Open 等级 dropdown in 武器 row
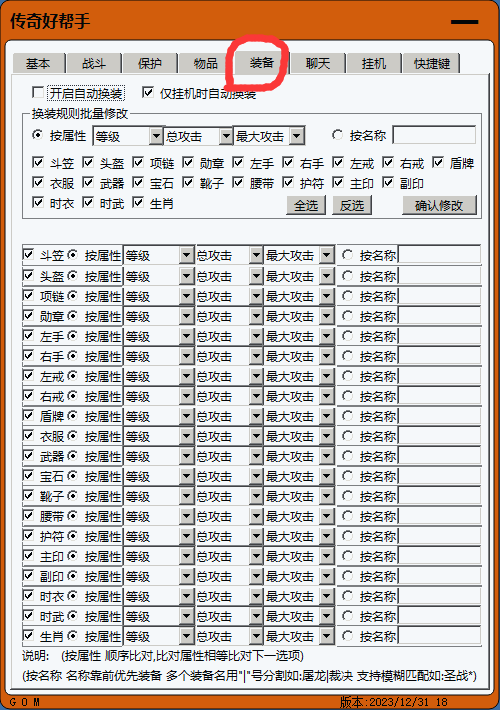This screenshot has height=710, width=500. 186,456
